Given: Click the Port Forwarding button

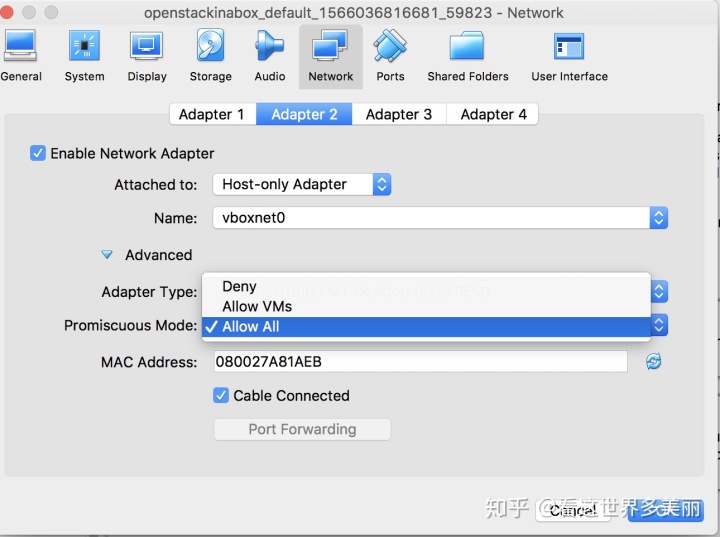Looking at the screenshot, I should pyautogui.click(x=302, y=429).
